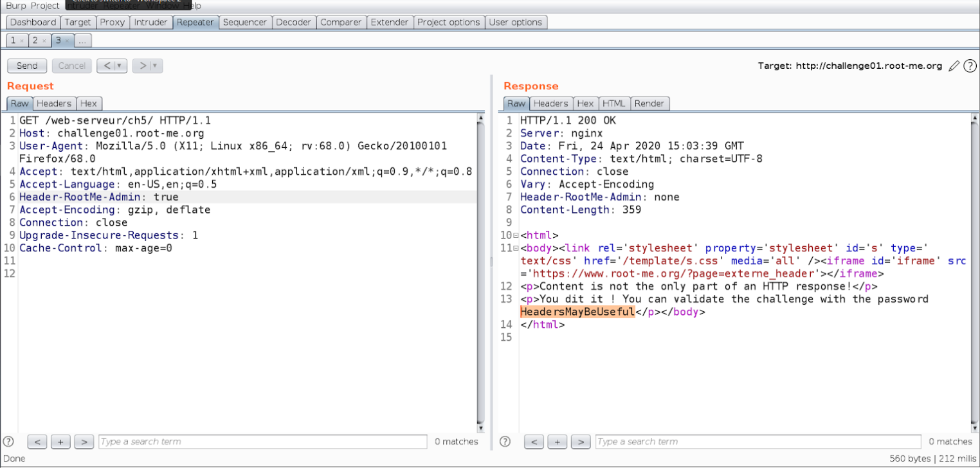This screenshot has width=980, height=468.
Task: Click request pane vertical scrollbar
Action: (x=480, y=270)
